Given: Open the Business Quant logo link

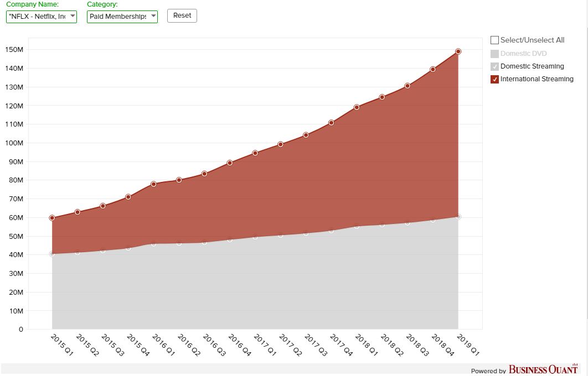Looking at the screenshot, I should coord(543,369).
